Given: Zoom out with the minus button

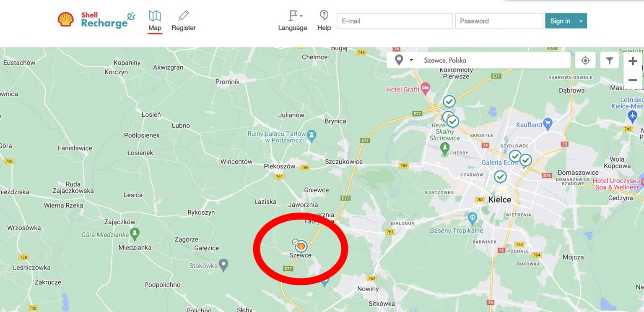Looking at the screenshot, I should pos(633,80).
